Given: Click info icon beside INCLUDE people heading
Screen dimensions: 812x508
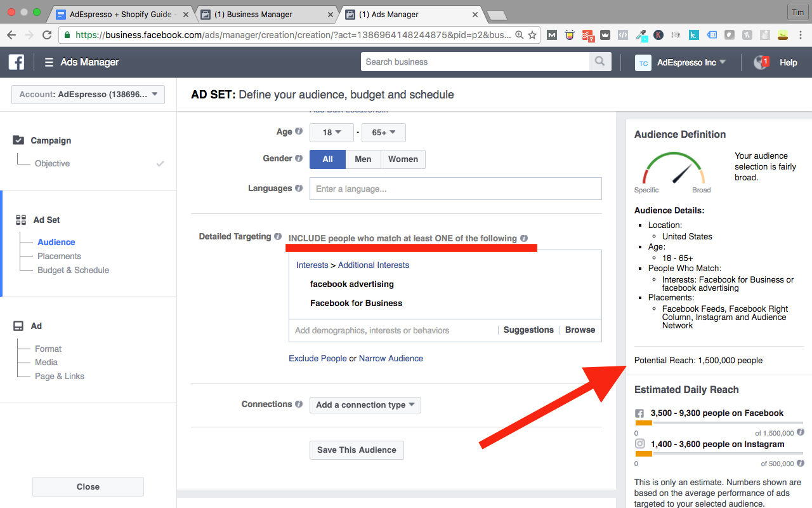Looking at the screenshot, I should (x=524, y=239).
